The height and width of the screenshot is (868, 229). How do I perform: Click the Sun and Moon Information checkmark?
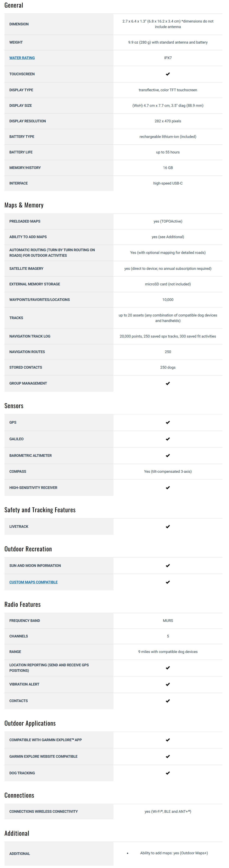click(168, 565)
